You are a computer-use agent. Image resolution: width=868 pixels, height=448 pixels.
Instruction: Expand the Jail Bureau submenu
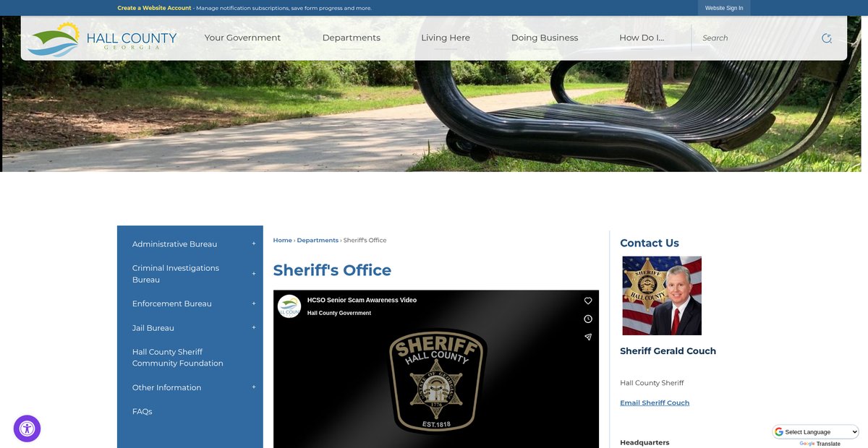(254, 327)
